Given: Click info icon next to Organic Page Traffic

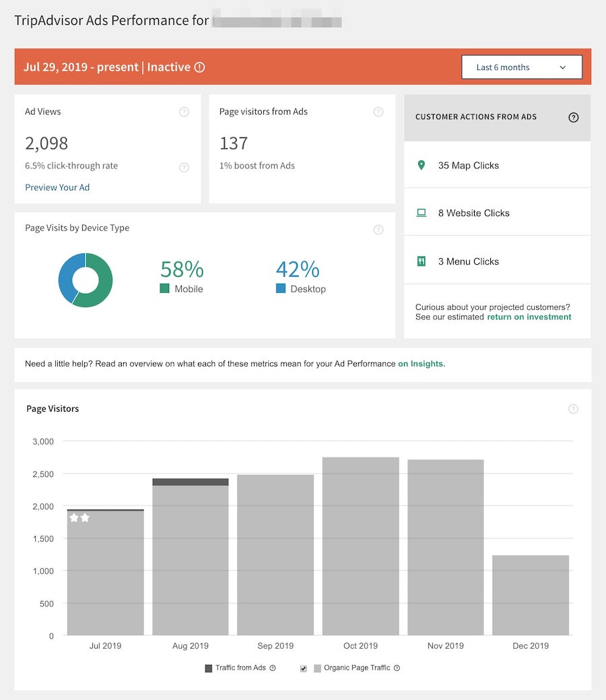Looking at the screenshot, I should [397, 668].
